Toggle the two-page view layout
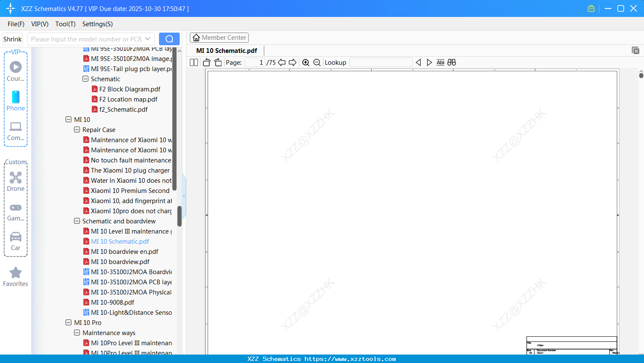This screenshot has width=644, height=363. (194, 63)
